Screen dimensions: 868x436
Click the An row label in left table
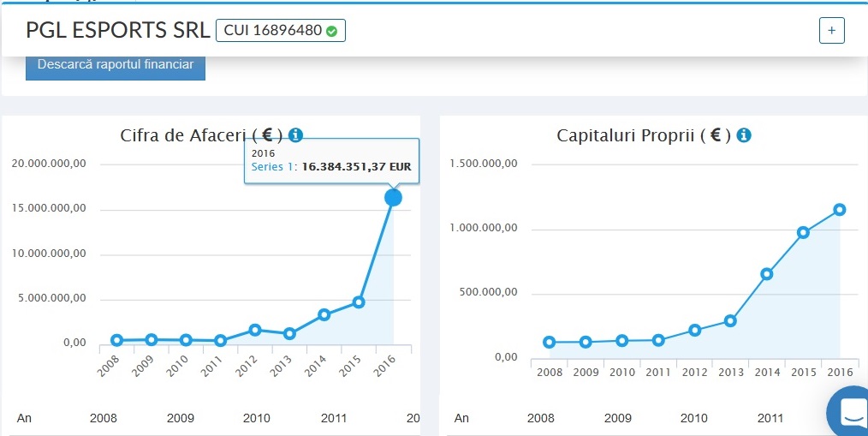24,418
